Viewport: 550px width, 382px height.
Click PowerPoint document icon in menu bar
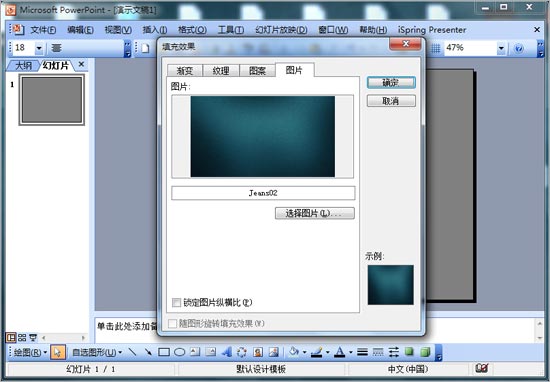click(17, 29)
